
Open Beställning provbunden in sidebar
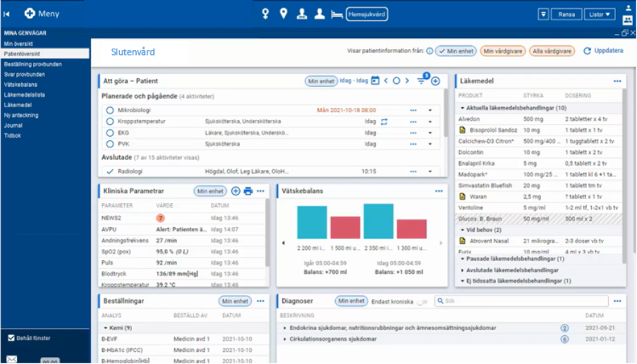[33, 64]
